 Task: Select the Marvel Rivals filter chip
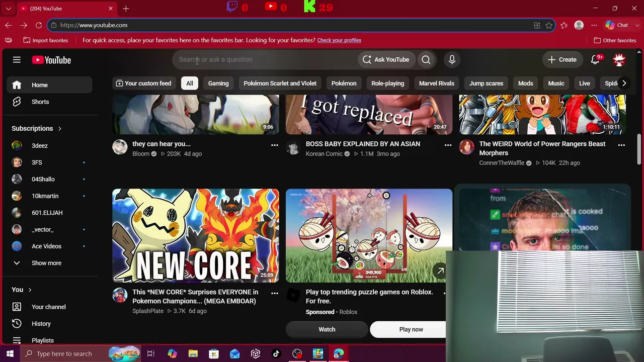[x=437, y=83]
